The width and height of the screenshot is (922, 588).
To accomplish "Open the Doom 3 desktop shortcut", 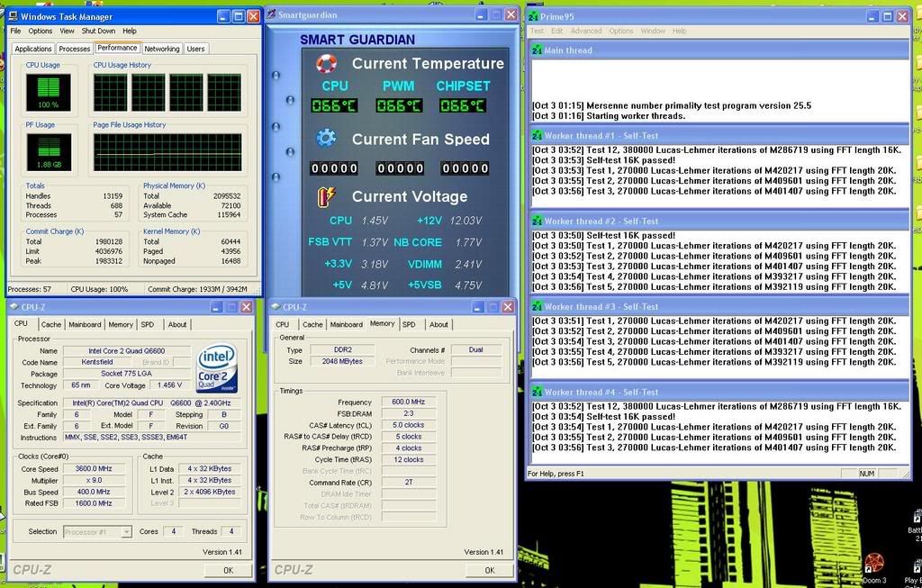I will [873, 567].
